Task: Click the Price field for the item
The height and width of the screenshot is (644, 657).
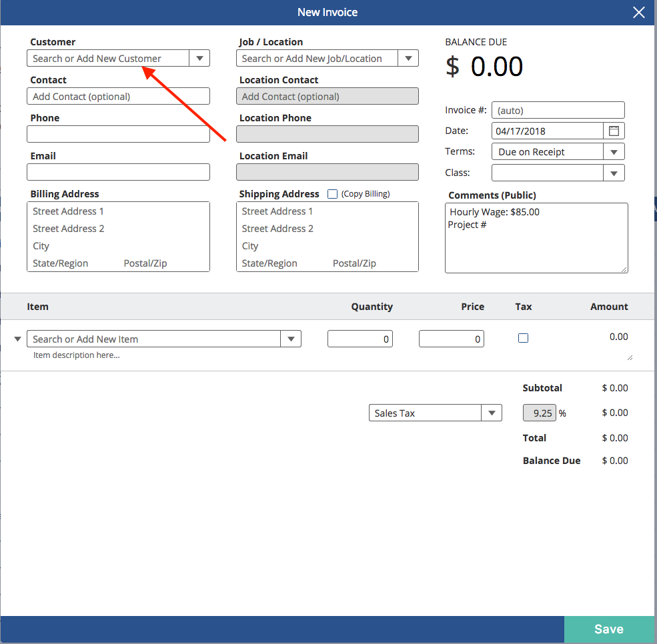Action: 452,339
